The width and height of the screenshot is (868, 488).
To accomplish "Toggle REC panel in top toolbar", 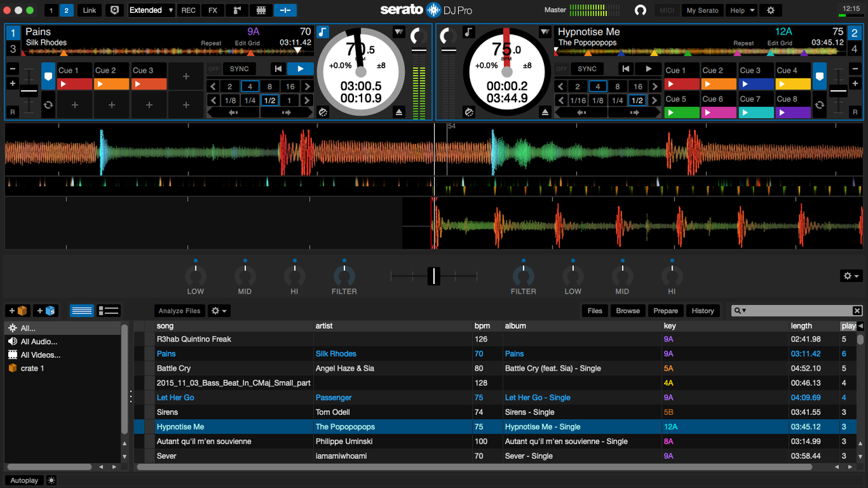I will (x=189, y=10).
